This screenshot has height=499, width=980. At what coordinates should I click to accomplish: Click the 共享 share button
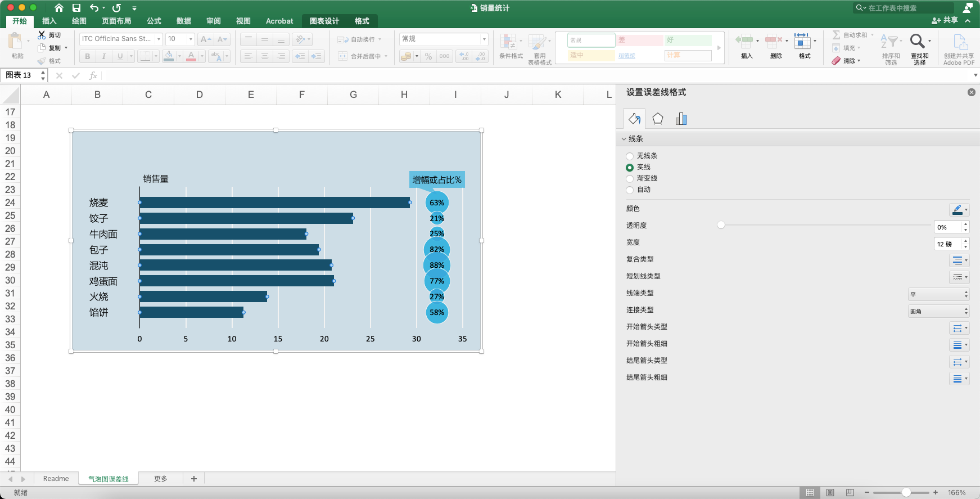(x=945, y=20)
